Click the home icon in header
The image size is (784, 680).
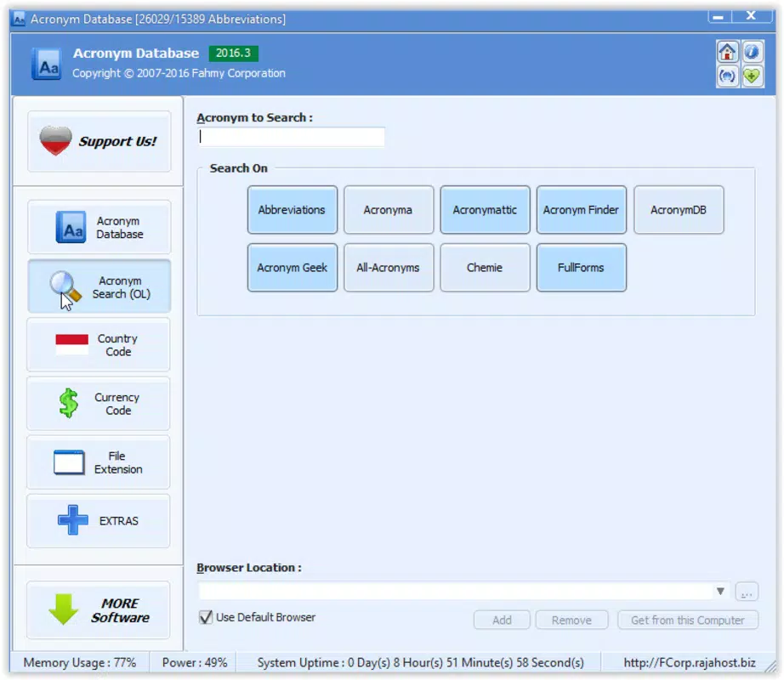click(x=727, y=52)
